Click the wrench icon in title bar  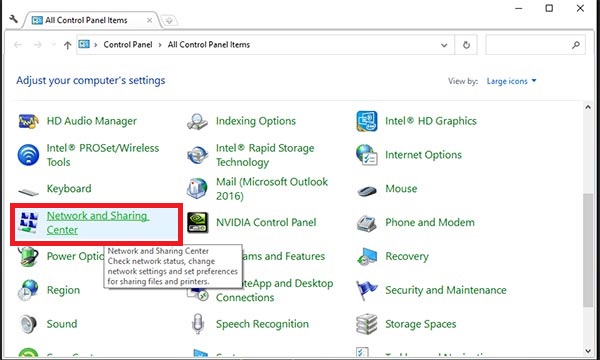13,19
